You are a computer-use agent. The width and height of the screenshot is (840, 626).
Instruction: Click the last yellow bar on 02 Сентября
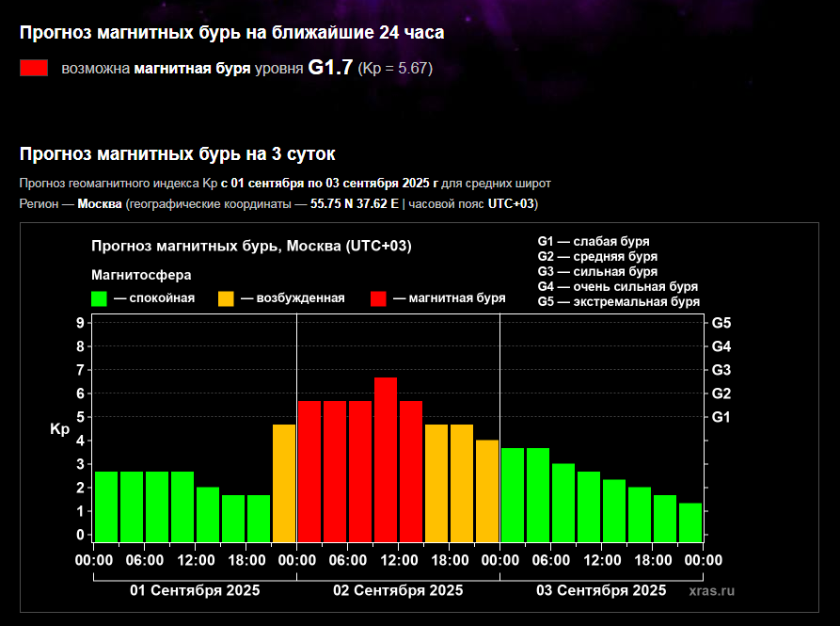pyautogui.click(x=487, y=490)
